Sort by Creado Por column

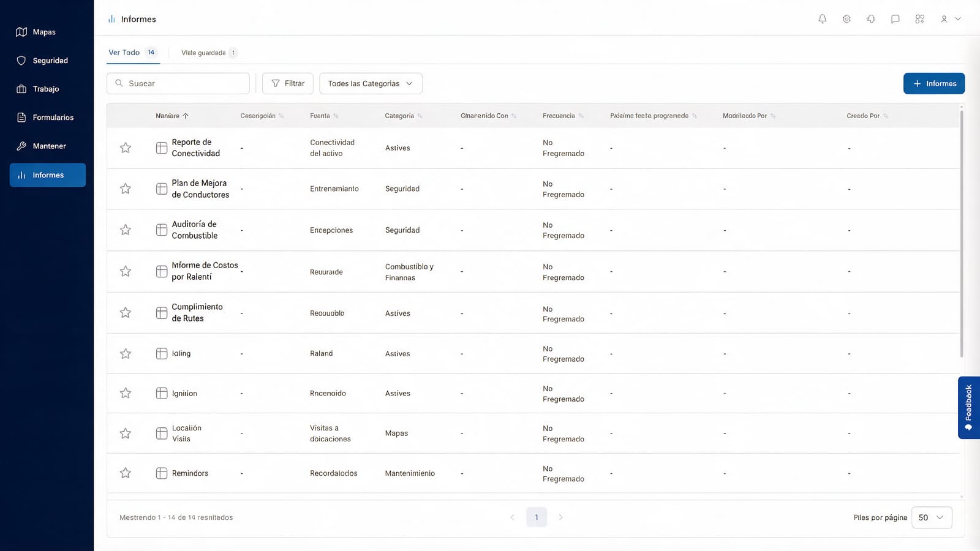(x=867, y=116)
